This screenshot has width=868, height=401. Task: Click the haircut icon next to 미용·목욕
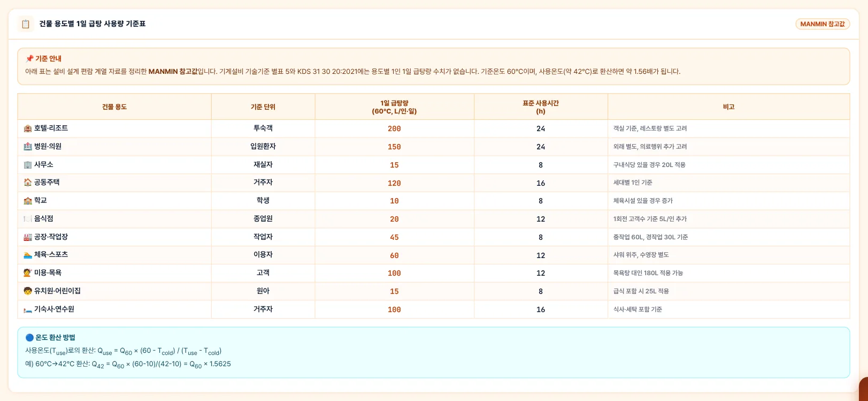pyautogui.click(x=28, y=273)
